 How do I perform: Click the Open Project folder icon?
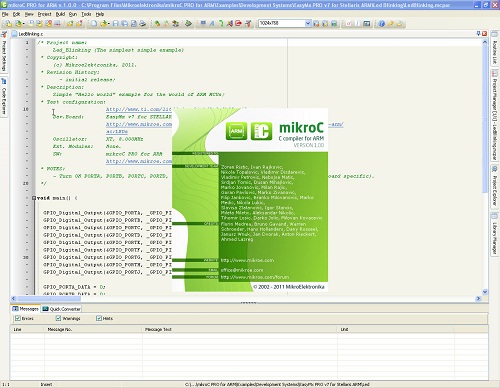18,23
